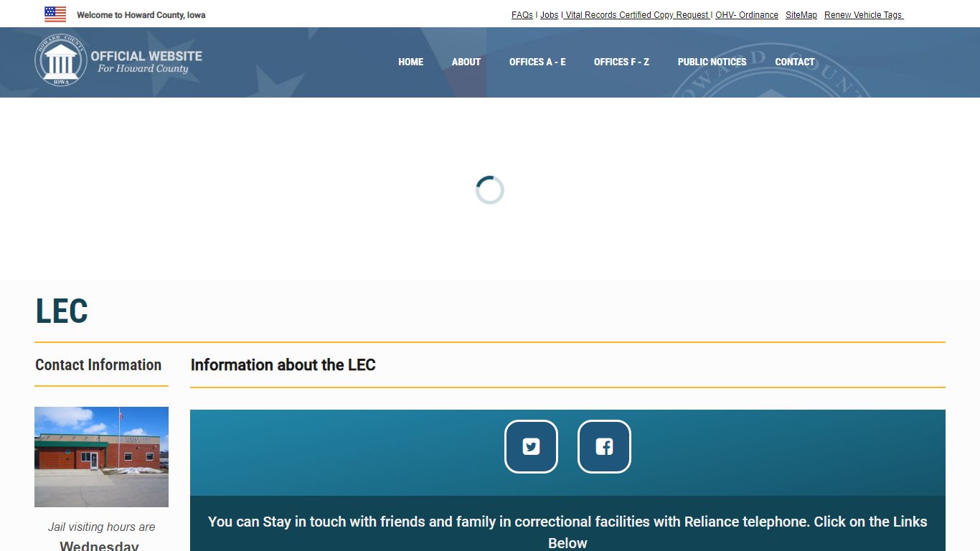Image resolution: width=980 pixels, height=551 pixels.
Task: Expand the Offices A - E menu
Action: coord(537,62)
